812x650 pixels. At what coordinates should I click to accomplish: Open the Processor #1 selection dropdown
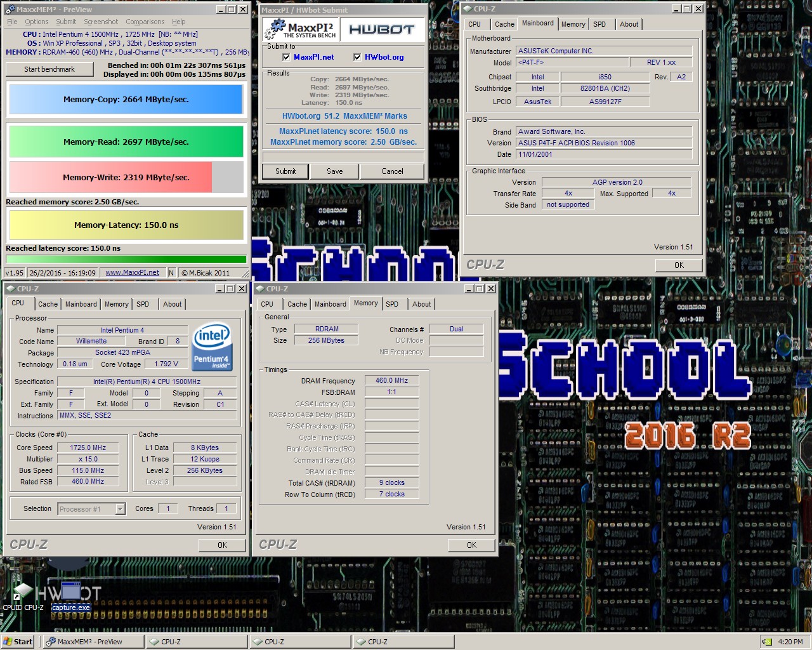click(x=120, y=509)
